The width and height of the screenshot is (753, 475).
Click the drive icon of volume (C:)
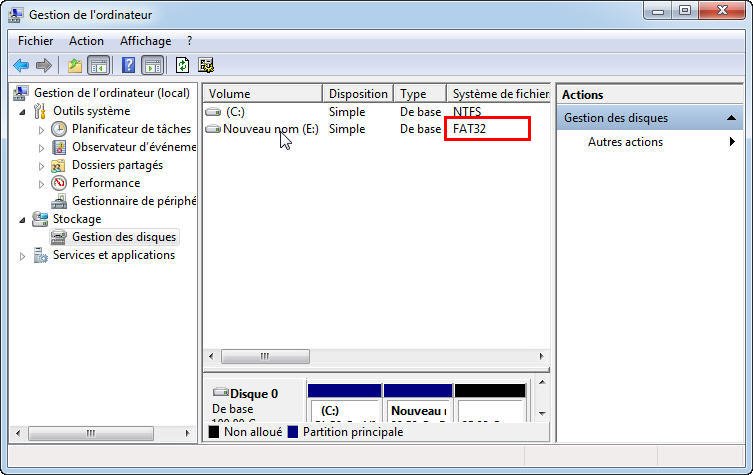click(213, 112)
